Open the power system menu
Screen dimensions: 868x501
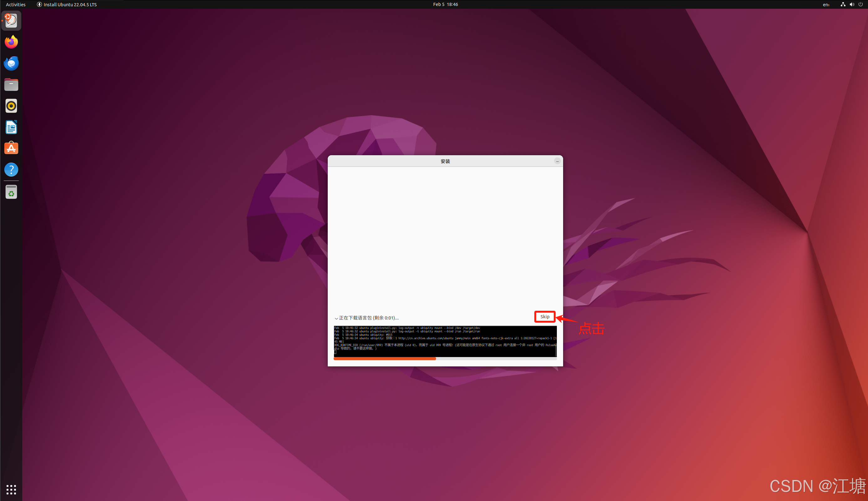coord(860,4)
